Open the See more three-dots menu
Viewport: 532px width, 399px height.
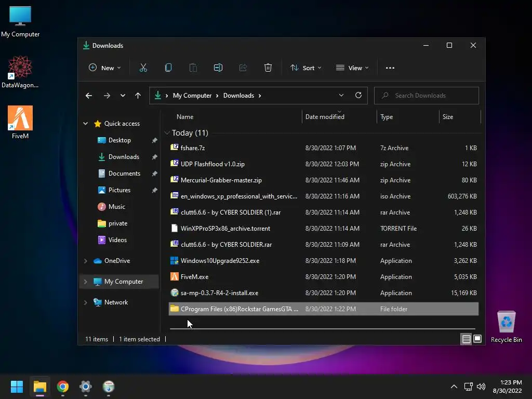pyautogui.click(x=390, y=68)
